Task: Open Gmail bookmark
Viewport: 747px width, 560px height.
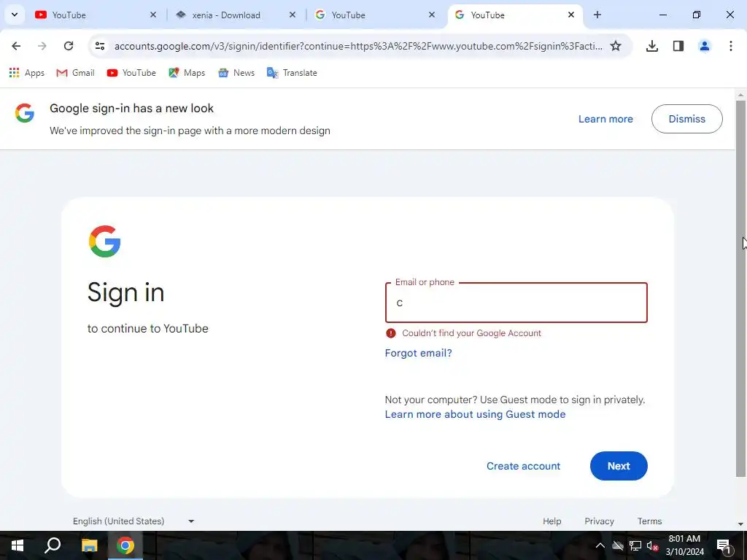Action: point(75,73)
